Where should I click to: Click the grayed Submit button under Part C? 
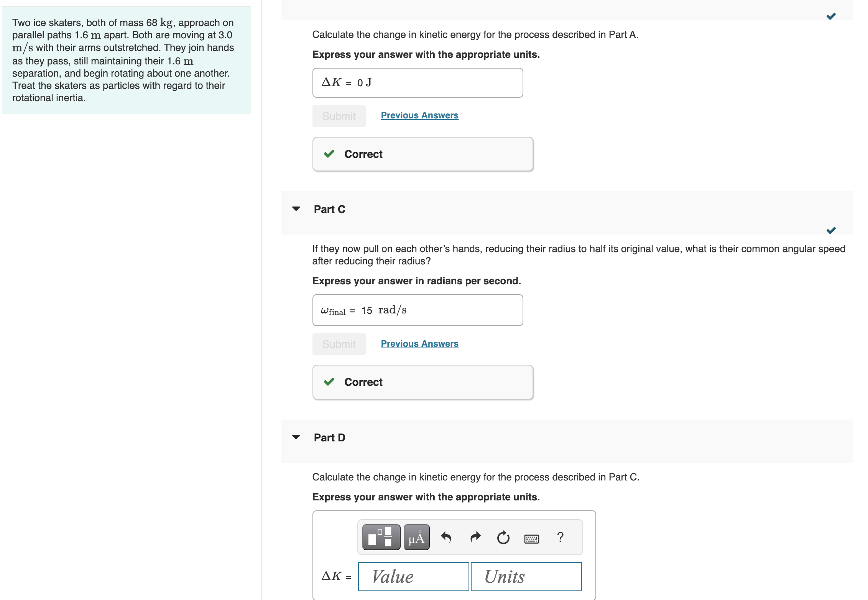tap(339, 344)
